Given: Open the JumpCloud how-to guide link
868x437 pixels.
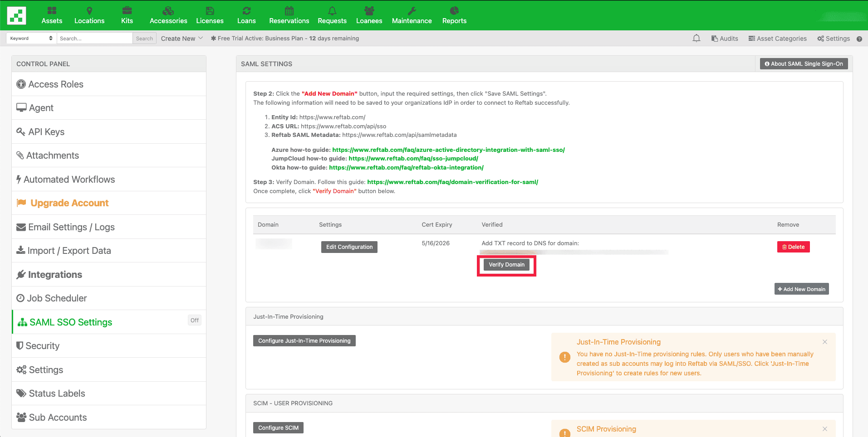Looking at the screenshot, I should (x=413, y=159).
